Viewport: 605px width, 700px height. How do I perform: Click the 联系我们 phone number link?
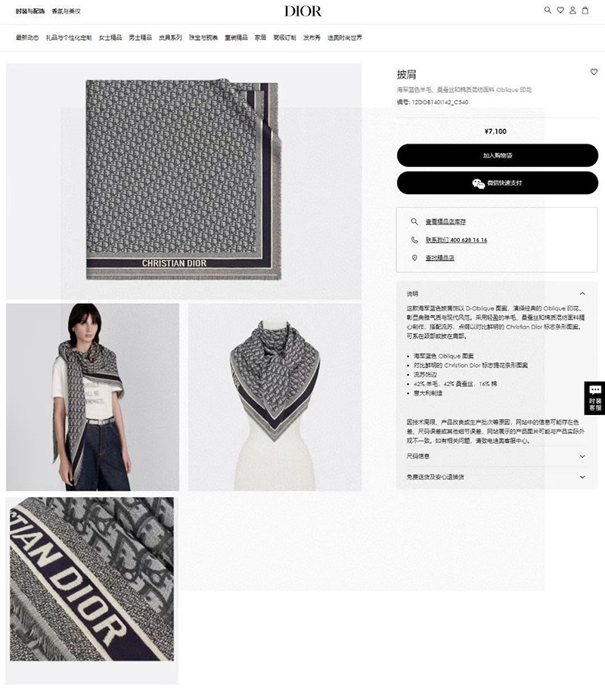pos(456,240)
